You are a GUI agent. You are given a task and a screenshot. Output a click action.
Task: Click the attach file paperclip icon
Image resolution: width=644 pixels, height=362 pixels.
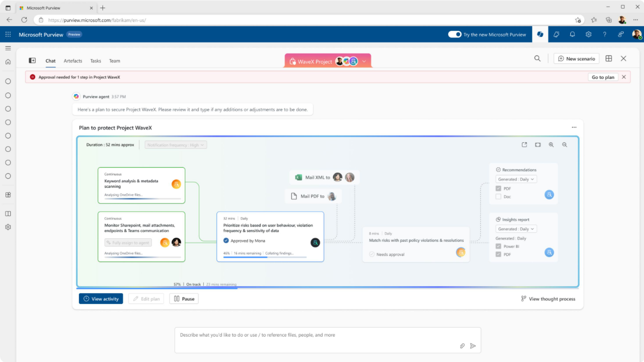(462, 346)
